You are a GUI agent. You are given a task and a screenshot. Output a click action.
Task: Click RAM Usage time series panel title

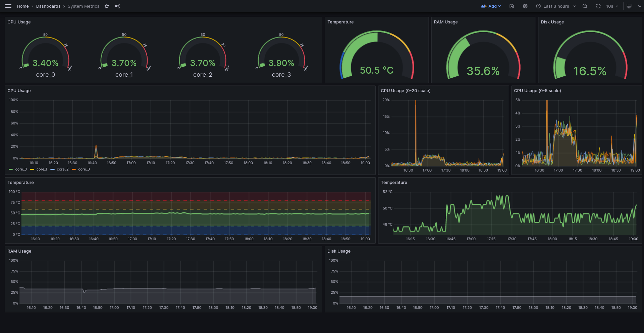point(19,251)
